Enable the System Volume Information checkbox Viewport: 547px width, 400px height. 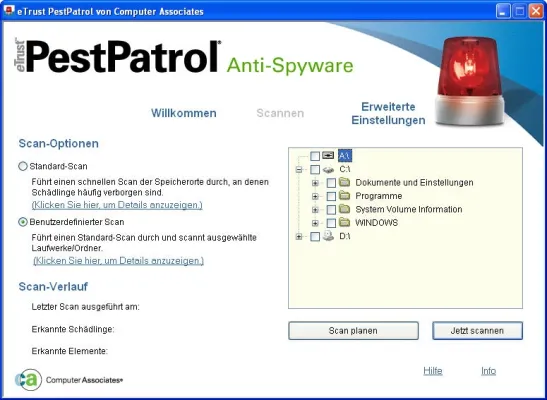pyautogui.click(x=331, y=210)
